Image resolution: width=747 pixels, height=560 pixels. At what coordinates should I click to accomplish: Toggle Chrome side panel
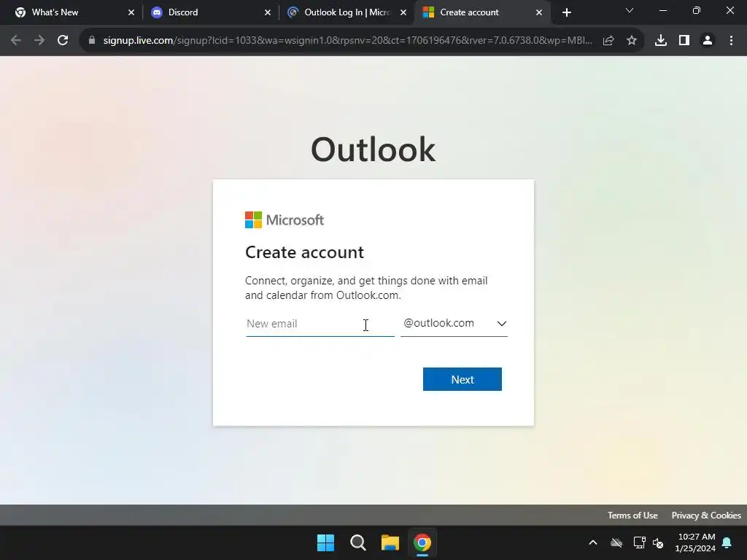tap(684, 41)
